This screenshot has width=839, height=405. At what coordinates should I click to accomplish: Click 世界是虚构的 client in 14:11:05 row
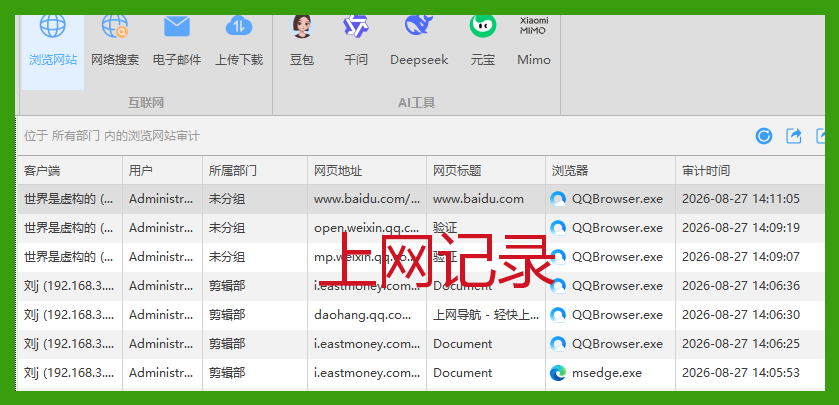tap(70, 199)
